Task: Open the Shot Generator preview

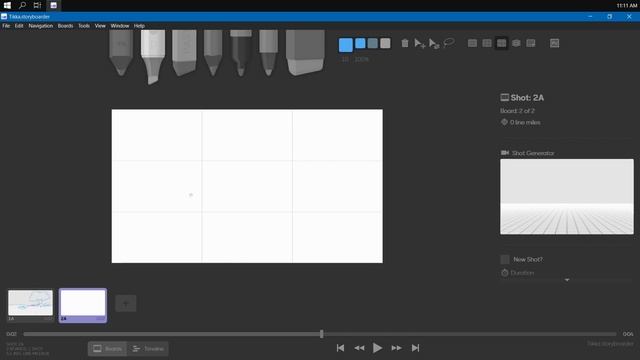Action: 567,197
